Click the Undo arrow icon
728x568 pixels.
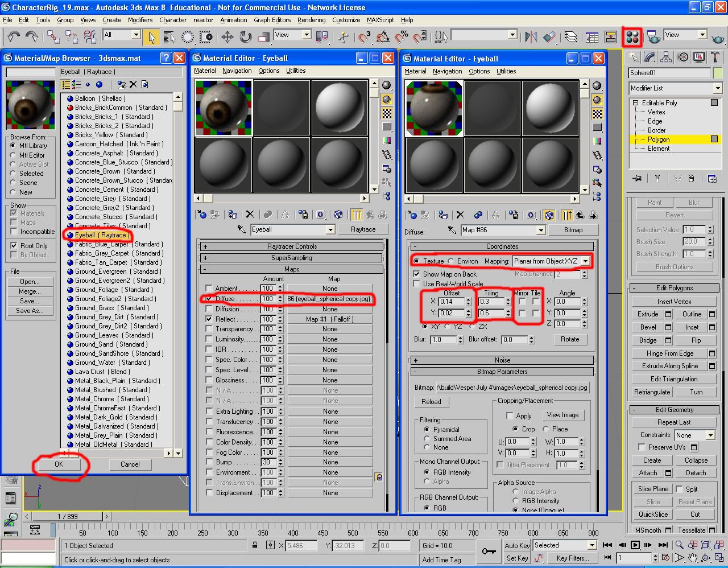(14, 38)
